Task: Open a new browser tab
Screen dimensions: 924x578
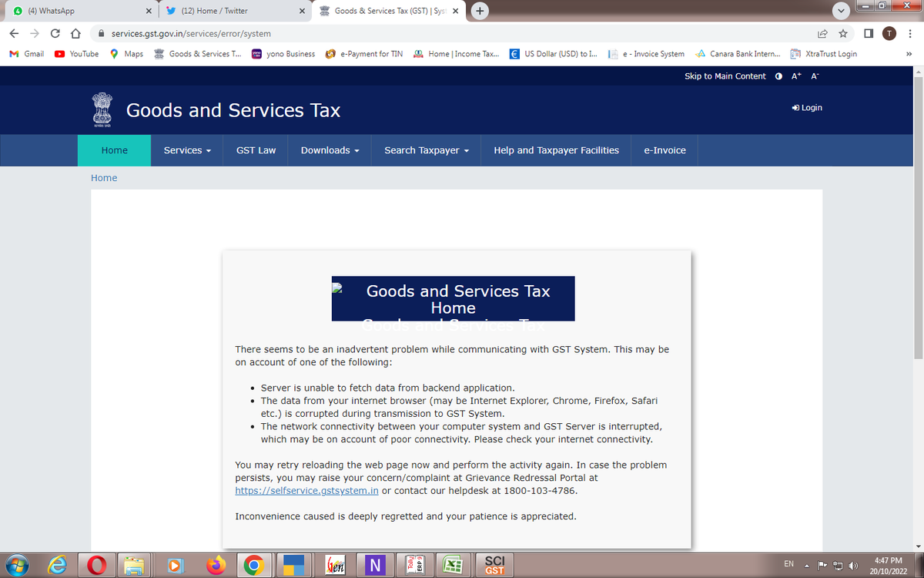Action: coord(480,11)
